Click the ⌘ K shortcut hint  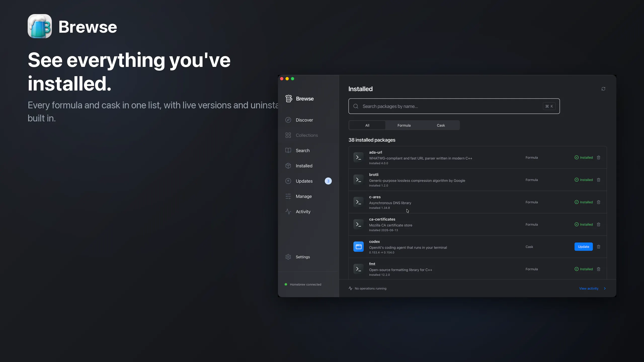click(549, 106)
